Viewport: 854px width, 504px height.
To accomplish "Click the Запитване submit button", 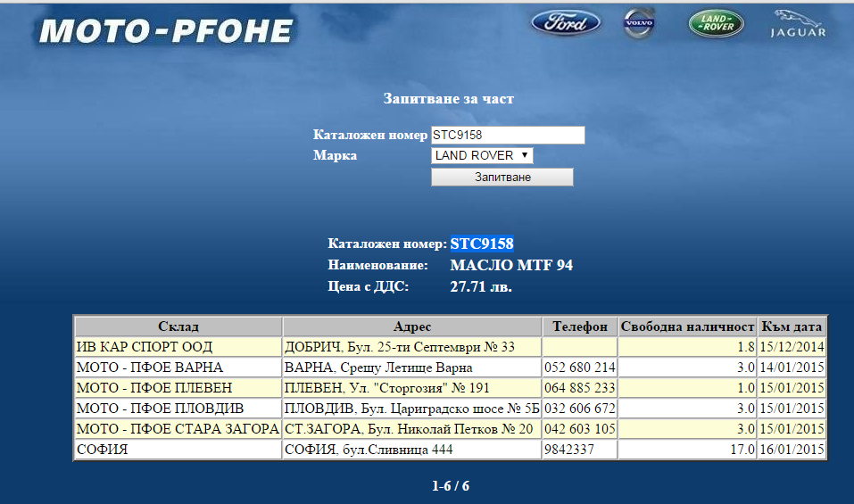I will (502, 177).
